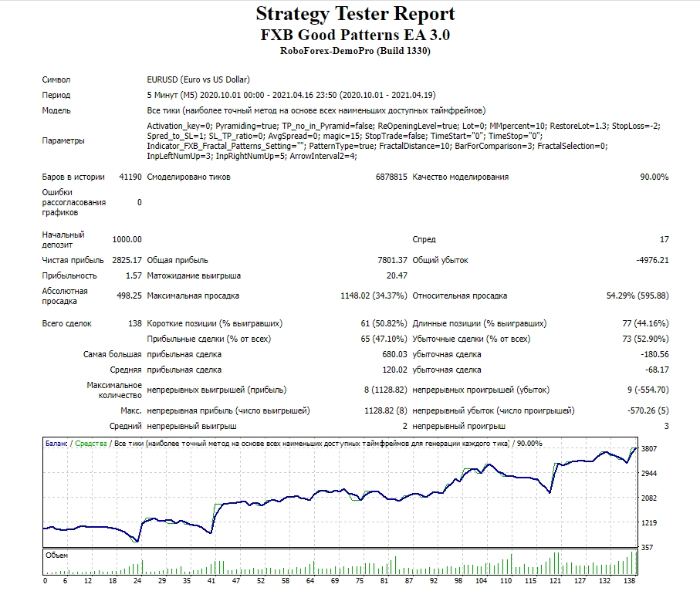Click the 1148.02 (34.37%) maximal drawdown value

pos(374,295)
